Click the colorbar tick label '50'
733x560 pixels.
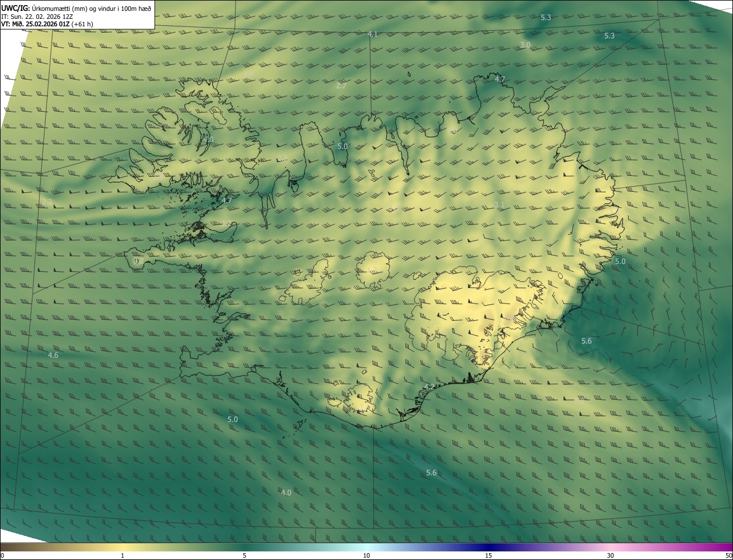[x=728, y=555]
